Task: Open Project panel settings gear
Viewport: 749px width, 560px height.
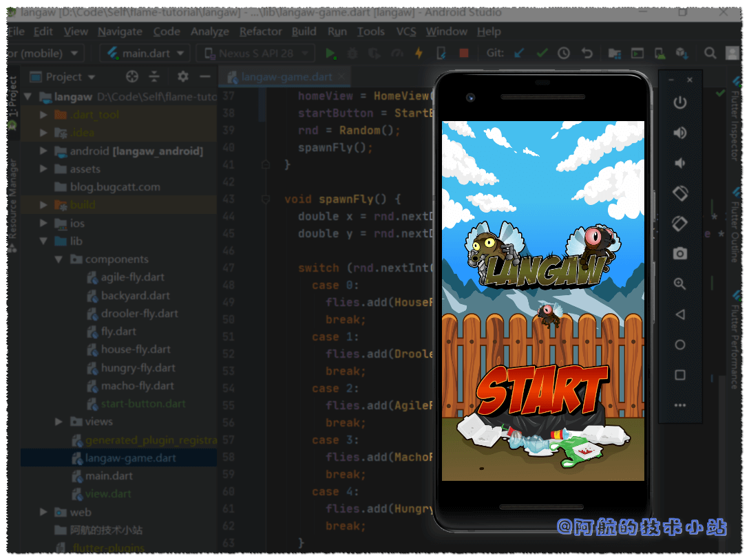Action: click(x=182, y=76)
